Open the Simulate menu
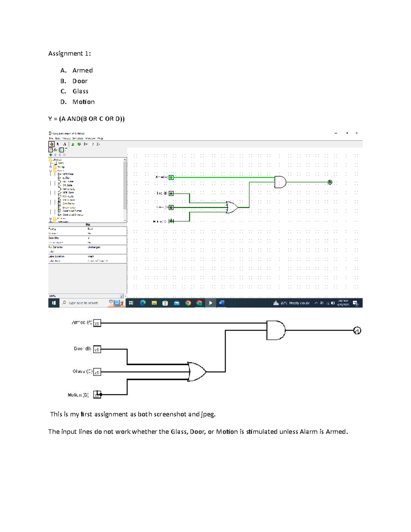The width and height of the screenshot is (411, 532). pos(77,138)
